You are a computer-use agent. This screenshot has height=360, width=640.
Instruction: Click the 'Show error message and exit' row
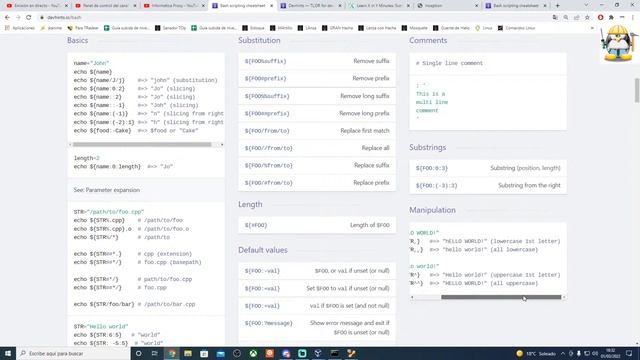[317, 328]
